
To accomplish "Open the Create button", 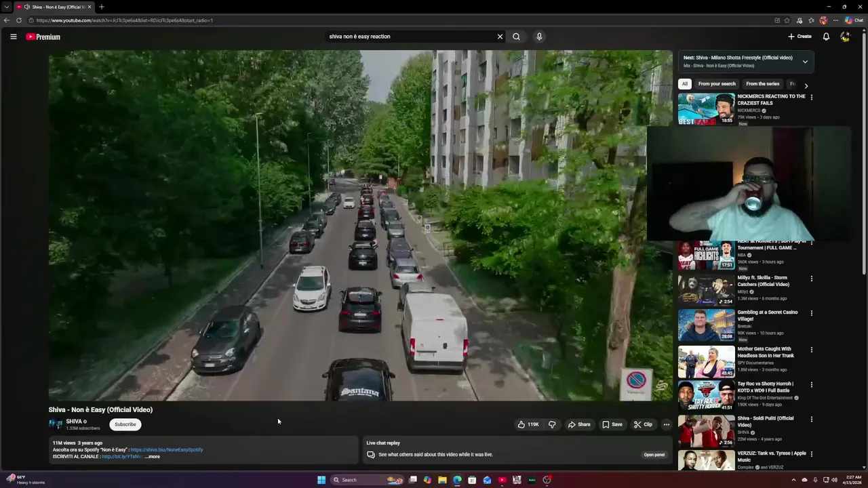I will point(800,37).
